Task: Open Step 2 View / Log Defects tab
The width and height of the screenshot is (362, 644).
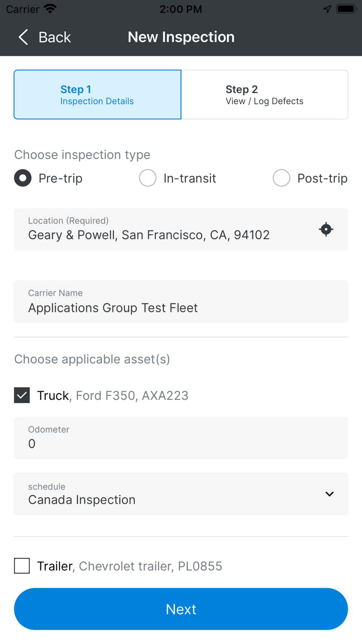Action: [x=265, y=95]
